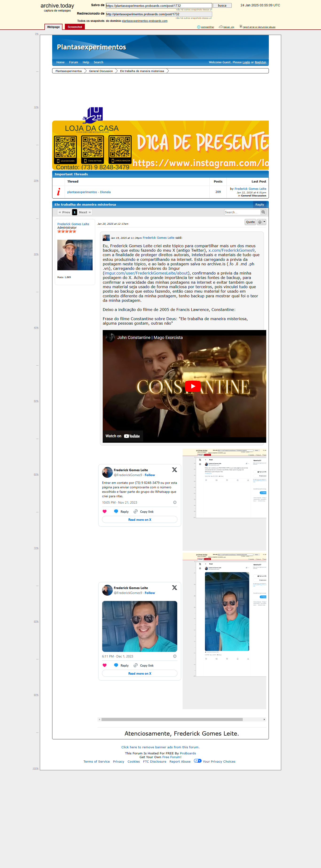Like the Nov 21, 2023 tweet heart
Image resolution: width=321 pixels, height=868 pixels.
click(105, 511)
